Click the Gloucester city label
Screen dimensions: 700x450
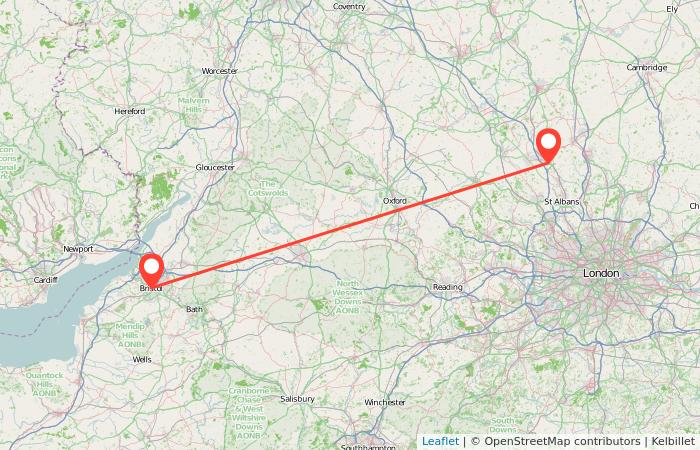[x=215, y=167]
